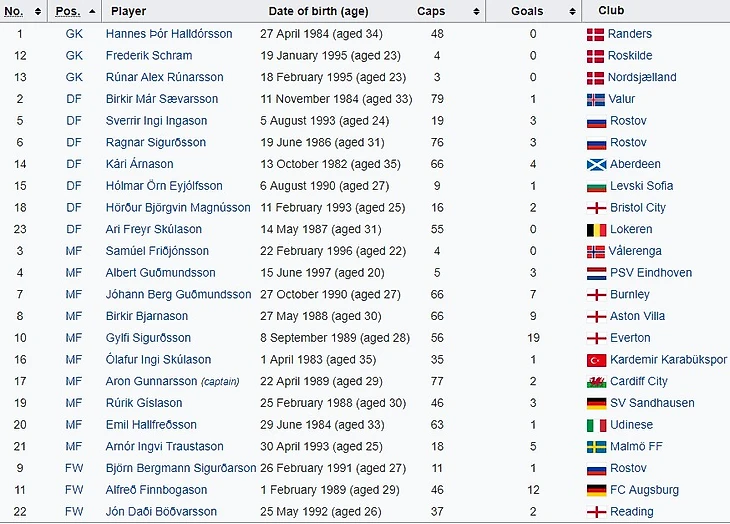This screenshot has height=524, width=730.
Task: Click the Bulgarian flag by Levski Sofia
Action: pyautogui.click(x=595, y=186)
